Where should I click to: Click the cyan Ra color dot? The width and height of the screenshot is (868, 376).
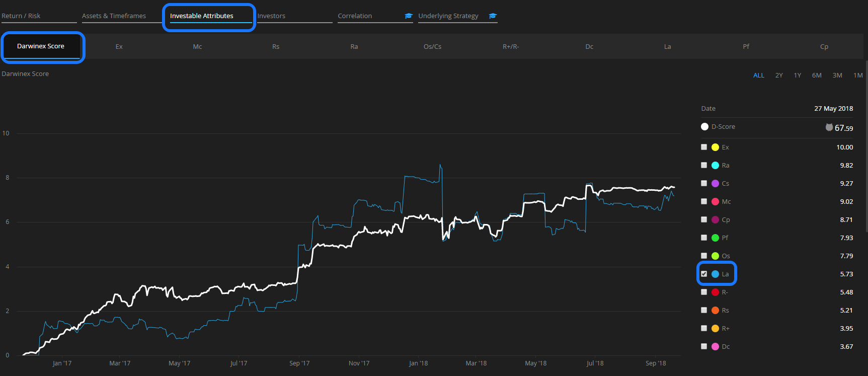tap(715, 165)
